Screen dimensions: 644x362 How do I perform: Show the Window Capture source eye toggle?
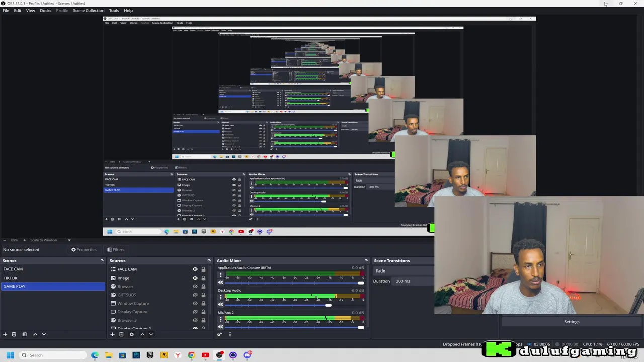[x=195, y=303]
